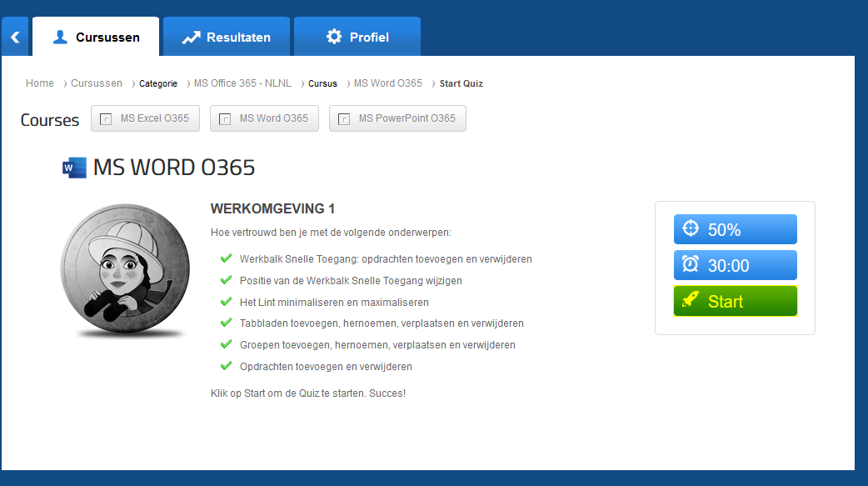The width and height of the screenshot is (868, 486).
Task: Click the chart icon in Resultaten tab
Action: point(191,38)
